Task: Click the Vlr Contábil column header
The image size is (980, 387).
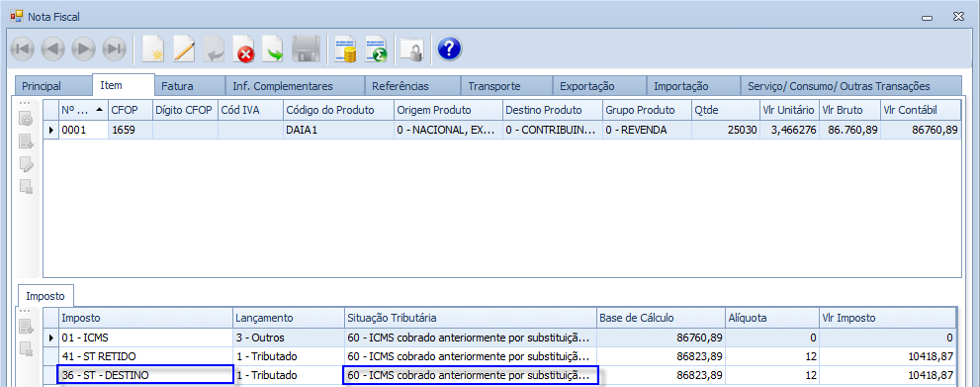Action: (921, 110)
